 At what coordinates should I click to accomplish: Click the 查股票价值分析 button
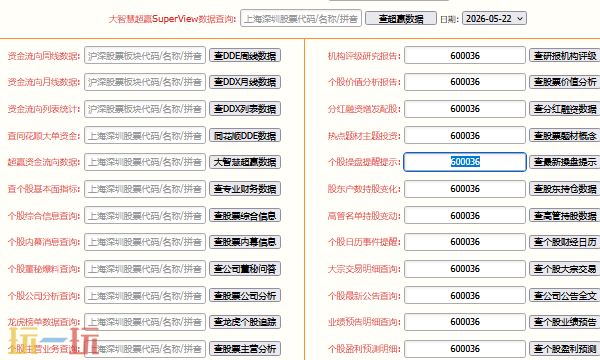point(565,82)
